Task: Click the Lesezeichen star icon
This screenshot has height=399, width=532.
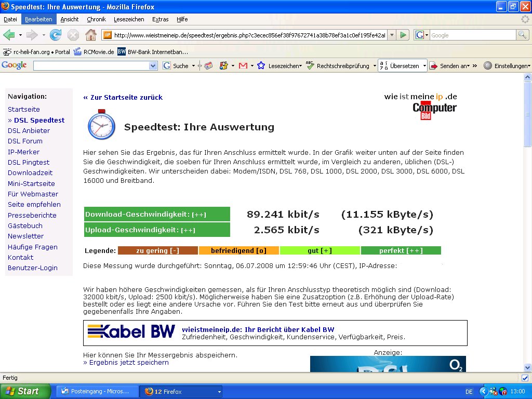Action: [x=261, y=65]
